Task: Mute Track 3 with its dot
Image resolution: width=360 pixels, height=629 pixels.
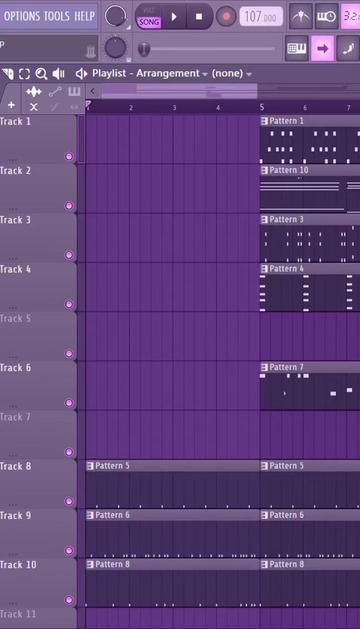Action: coord(69,255)
